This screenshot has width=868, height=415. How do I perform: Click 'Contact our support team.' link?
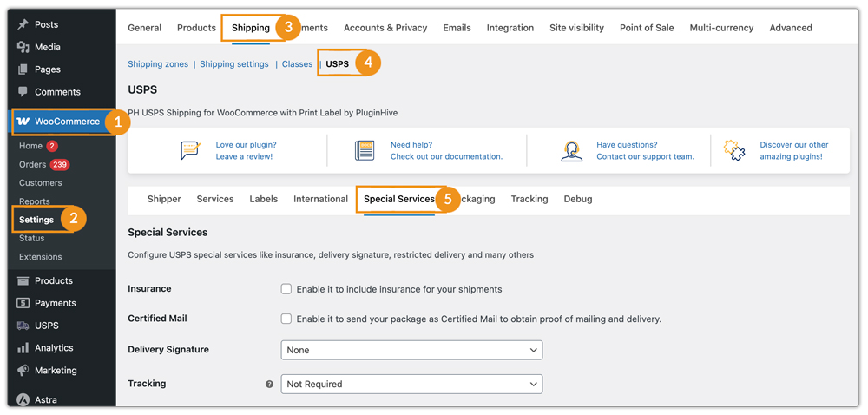tap(646, 156)
